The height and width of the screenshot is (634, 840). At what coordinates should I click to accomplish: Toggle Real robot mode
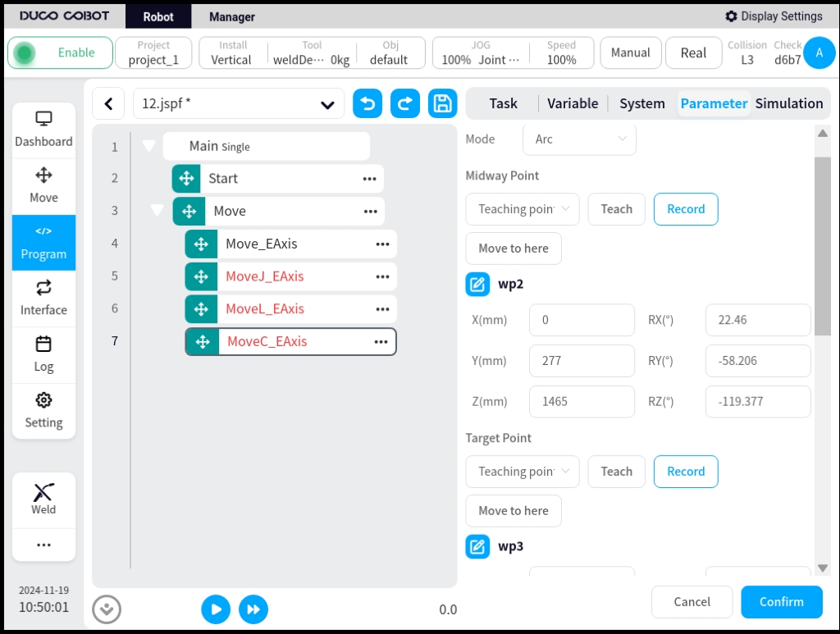click(x=693, y=52)
